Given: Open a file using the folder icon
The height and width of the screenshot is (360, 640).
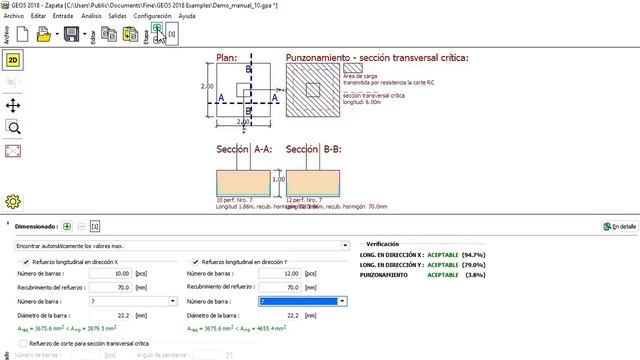Looking at the screenshot, I should tap(44, 34).
